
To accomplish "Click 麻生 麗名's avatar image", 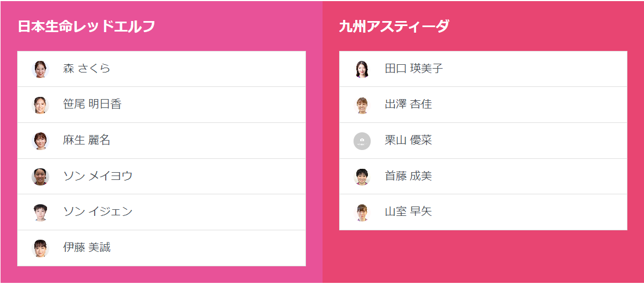I will 40,141.
